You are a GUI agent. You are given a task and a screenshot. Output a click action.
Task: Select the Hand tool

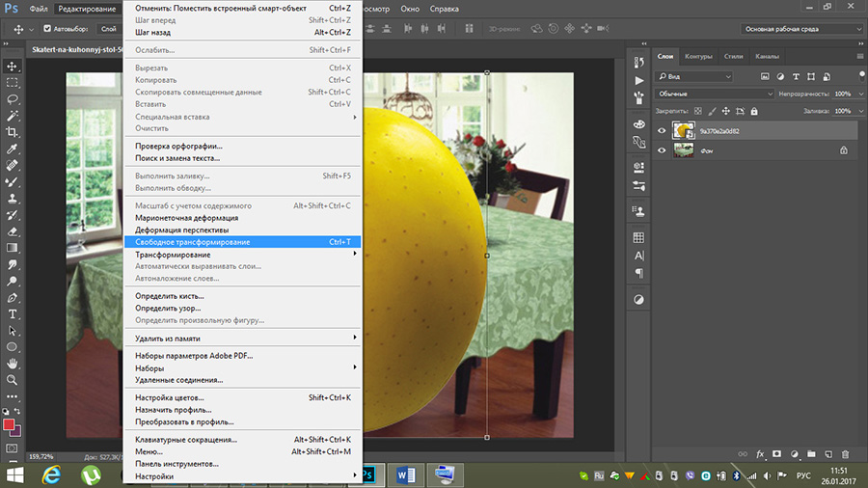(13, 364)
